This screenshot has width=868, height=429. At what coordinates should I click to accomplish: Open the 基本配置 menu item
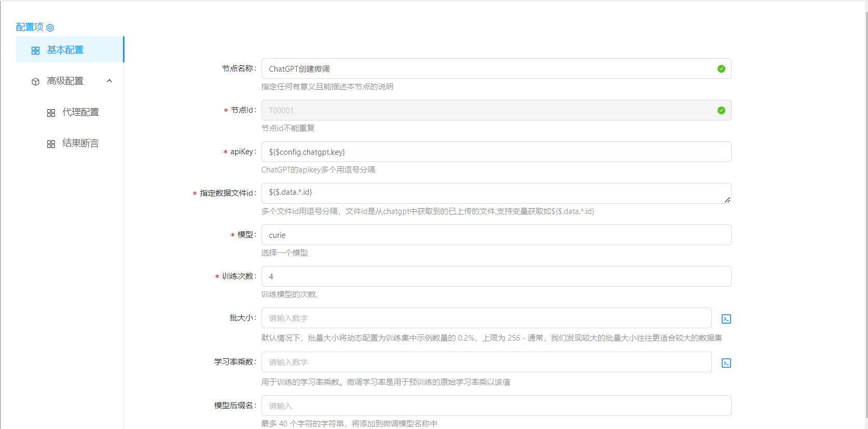[x=65, y=50]
